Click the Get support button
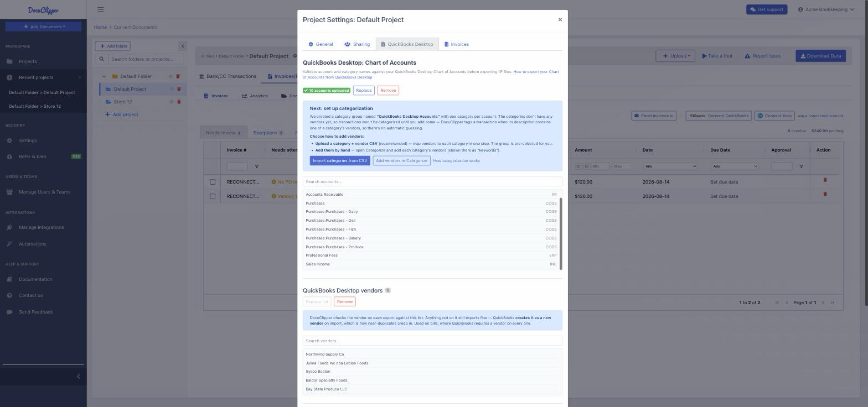Image resolution: width=868 pixels, height=407 pixels. (767, 9)
